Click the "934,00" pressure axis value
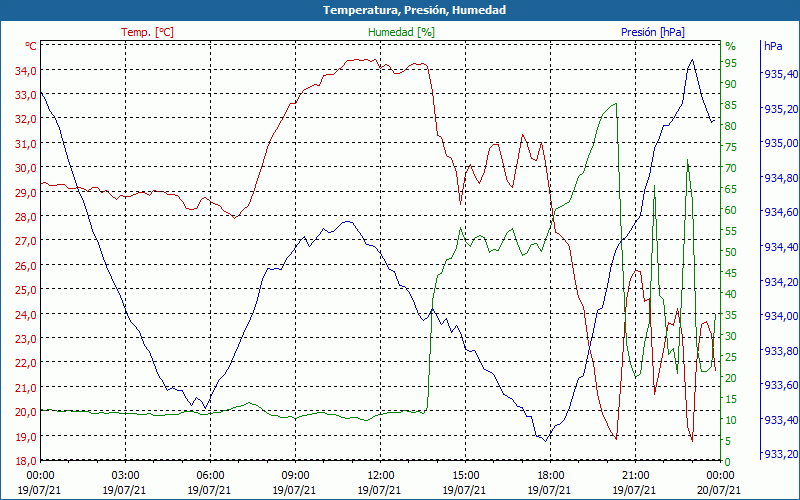Viewport: 800px width, 500px height. point(781,316)
